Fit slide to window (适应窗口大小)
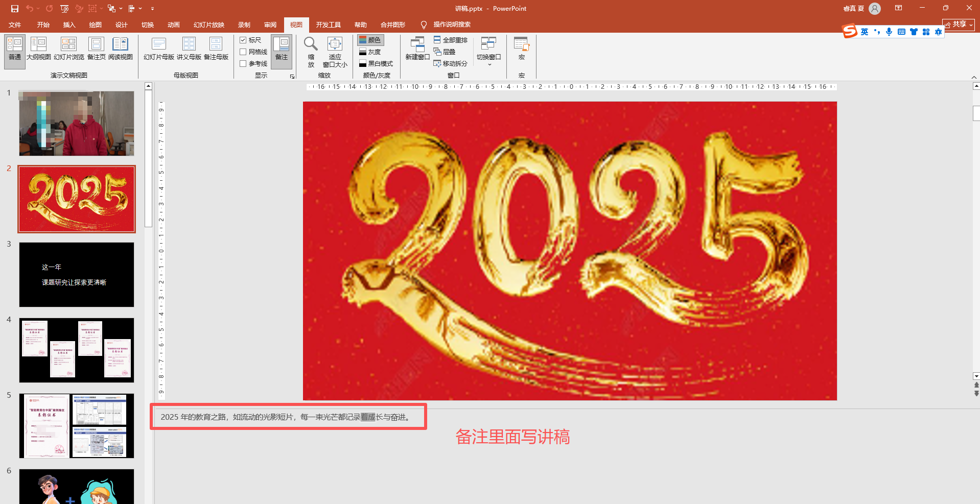The width and height of the screenshot is (980, 504). [335, 52]
